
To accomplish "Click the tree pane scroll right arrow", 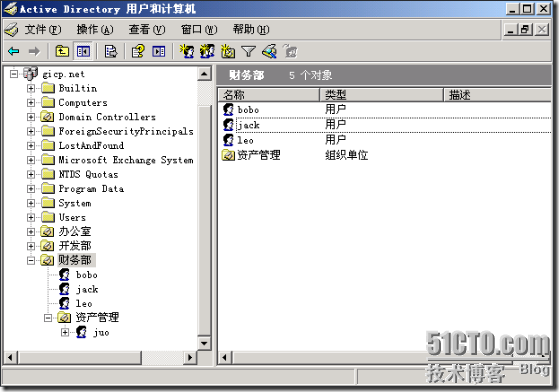I will [190, 357].
